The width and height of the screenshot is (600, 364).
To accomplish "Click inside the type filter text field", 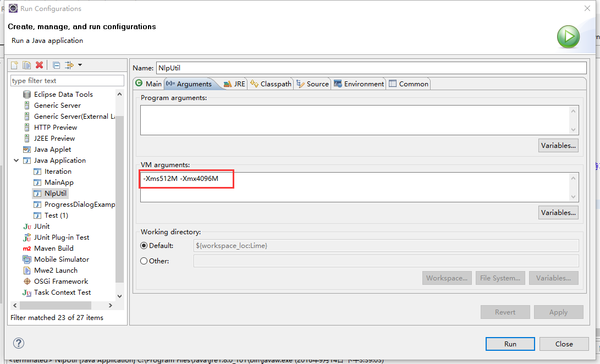I will click(x=67, y=80).
